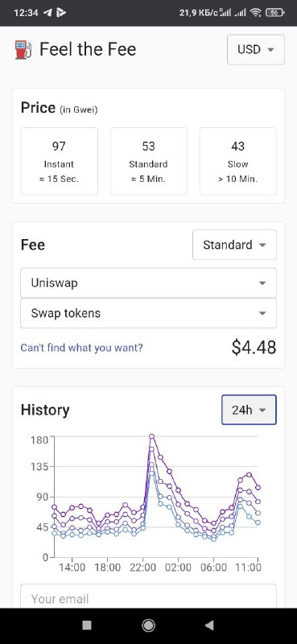This screenshot has width=297, height=644.
Task: Select the Standard 53 Gwei price card
Action: pyautogui.click(x=148, y=161)
